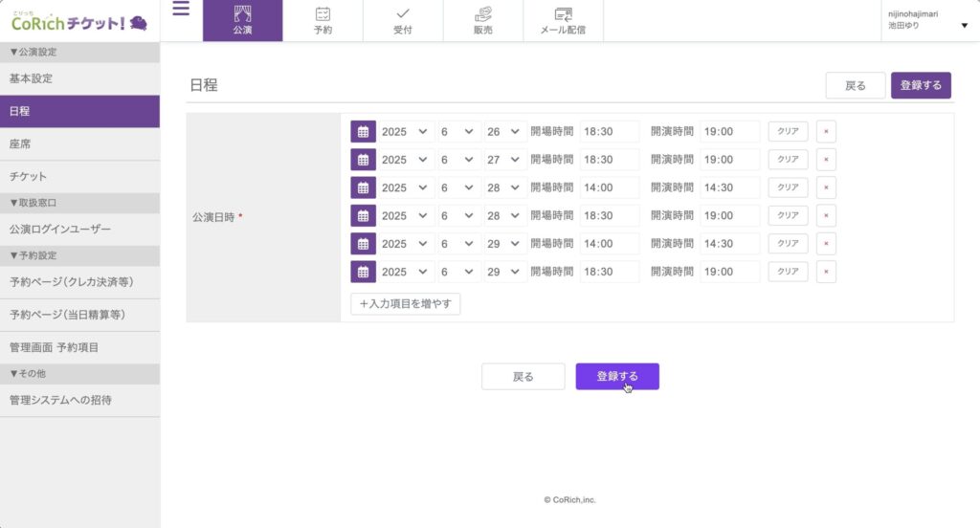Click +入力項目を増やす to add a row

pos(406,304)
